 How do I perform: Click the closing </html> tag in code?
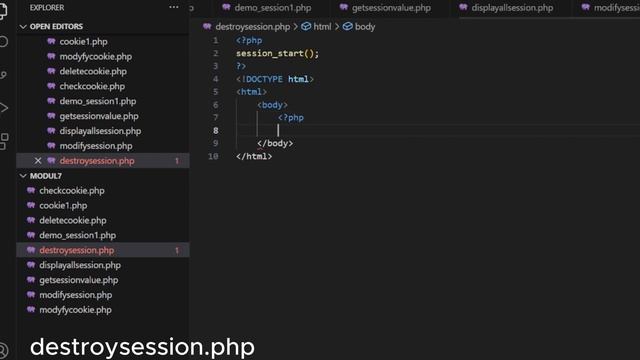(x=254, y=156)
